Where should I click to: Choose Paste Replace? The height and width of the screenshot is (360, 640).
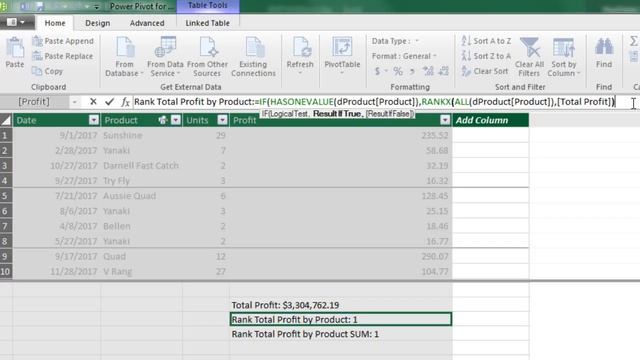(x=63, y=56)
